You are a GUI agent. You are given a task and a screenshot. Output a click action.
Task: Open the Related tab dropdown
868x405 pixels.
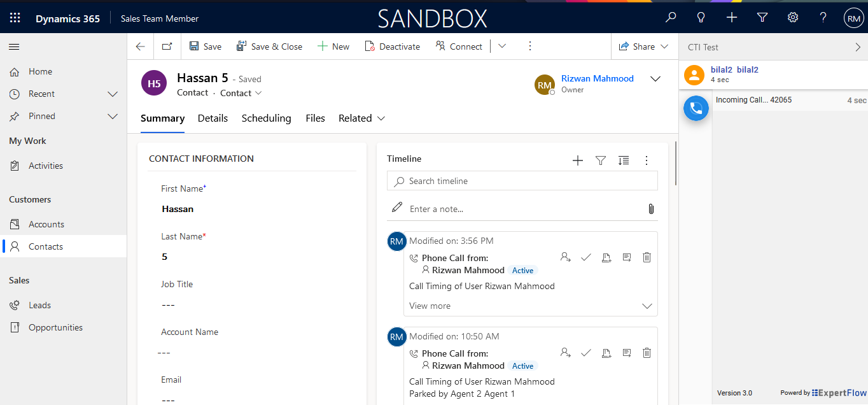point(361,118)
